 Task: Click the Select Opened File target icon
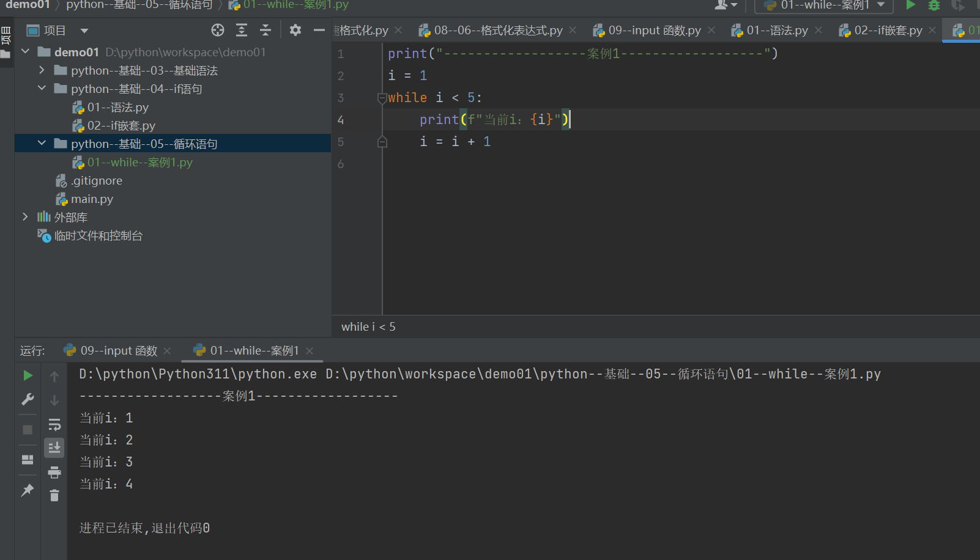218,30
